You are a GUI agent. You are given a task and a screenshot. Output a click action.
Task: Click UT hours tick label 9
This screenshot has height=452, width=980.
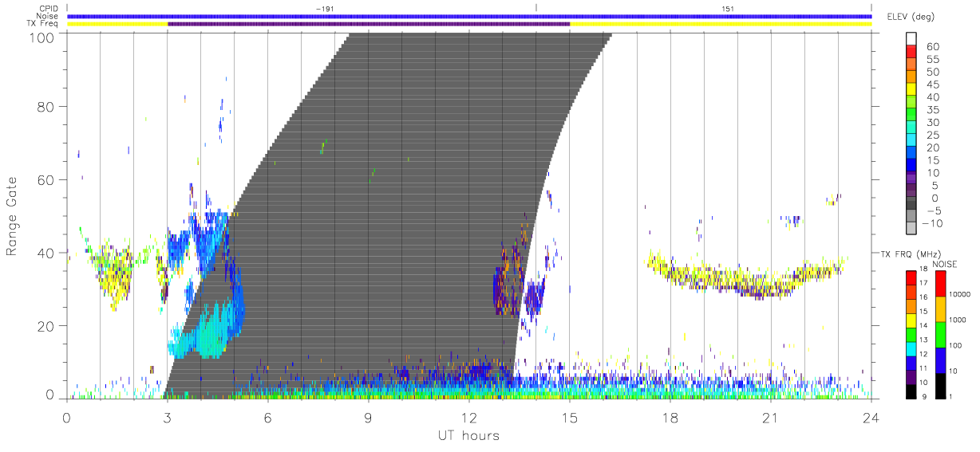point(369,417)
